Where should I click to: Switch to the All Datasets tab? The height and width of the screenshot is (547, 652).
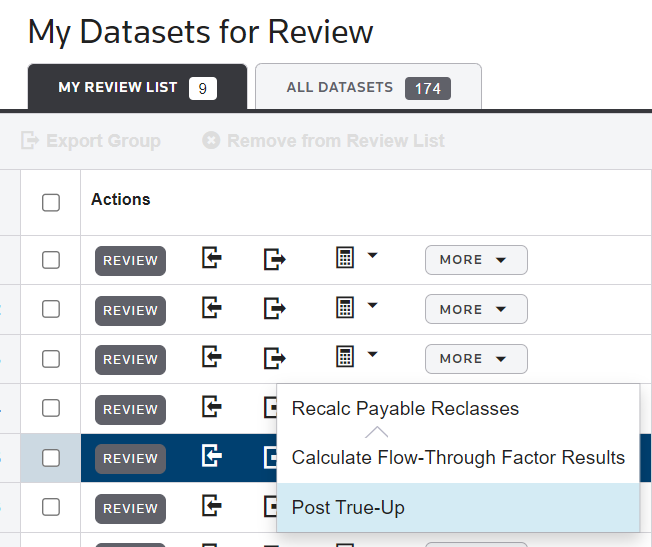pos(368,88)
